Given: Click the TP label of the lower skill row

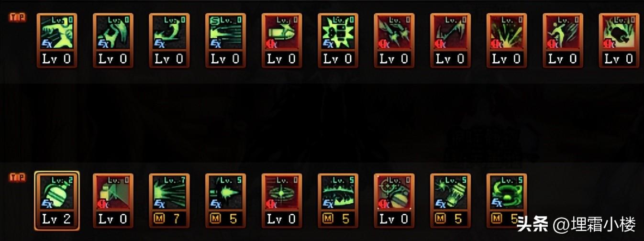Looking at the screenshot, I should tap(17, 177).
